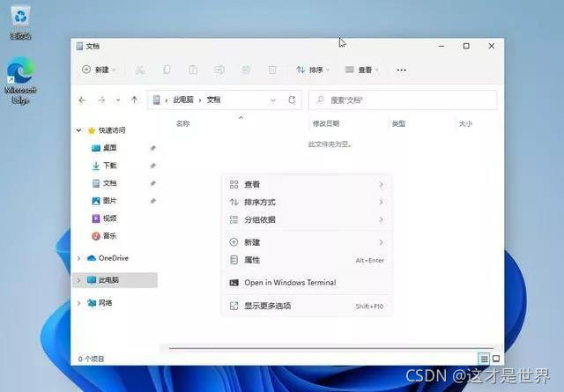The width and height of the screenshot is (564, 392).
Task: Choose 显示更多选项 in context menu
Action: click(x=307, y=306)
